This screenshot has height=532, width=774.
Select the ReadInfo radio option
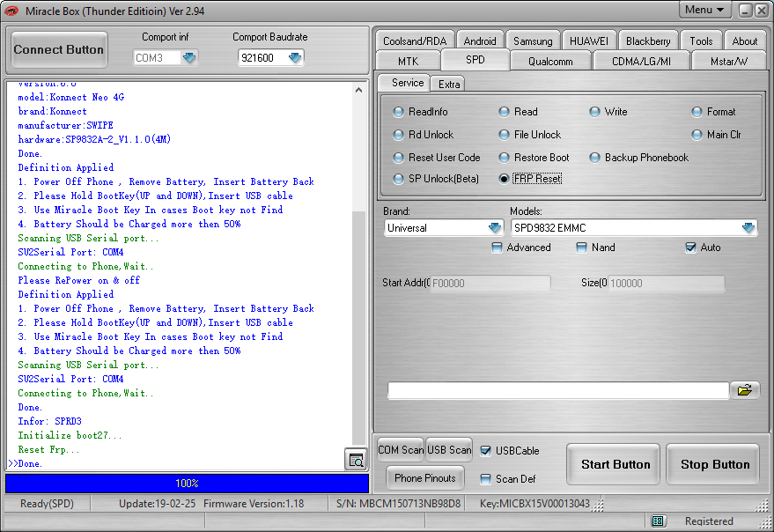point(421,112)
